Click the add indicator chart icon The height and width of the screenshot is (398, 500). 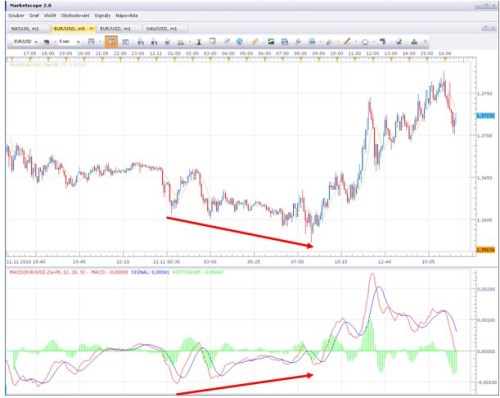[181, 42]
